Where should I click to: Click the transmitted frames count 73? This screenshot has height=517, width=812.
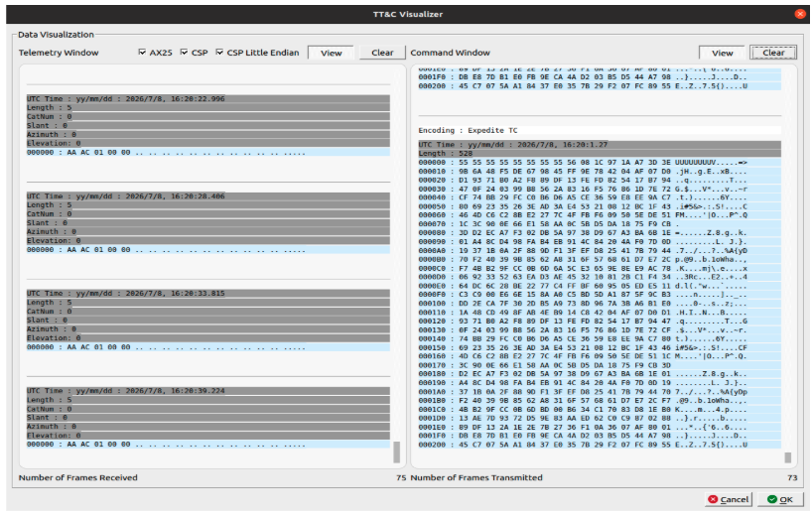(x=792, y=477)
